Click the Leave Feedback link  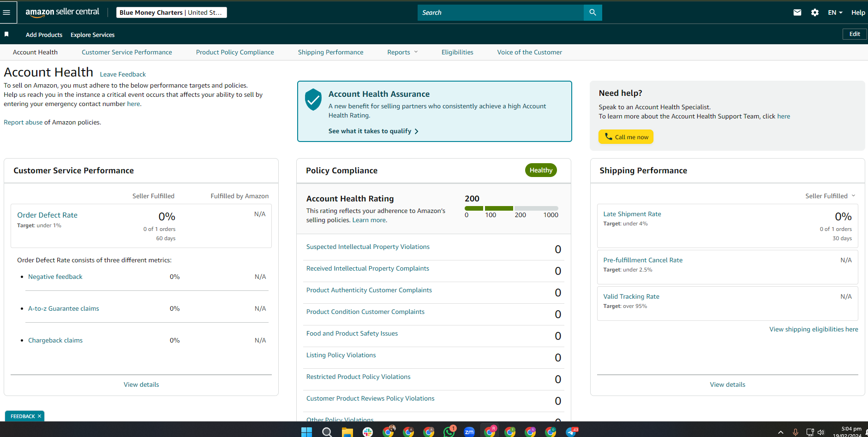pos(123,74)
